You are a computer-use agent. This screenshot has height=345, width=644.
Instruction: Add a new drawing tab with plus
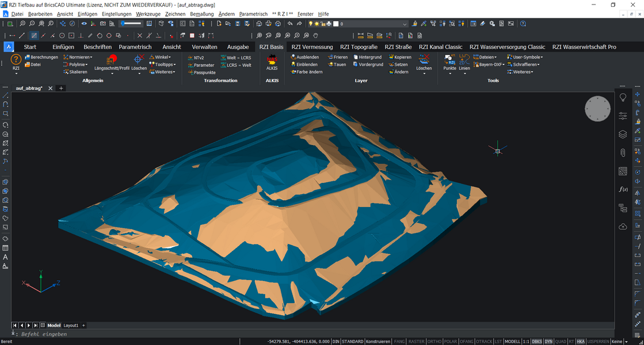pos(61,88)
